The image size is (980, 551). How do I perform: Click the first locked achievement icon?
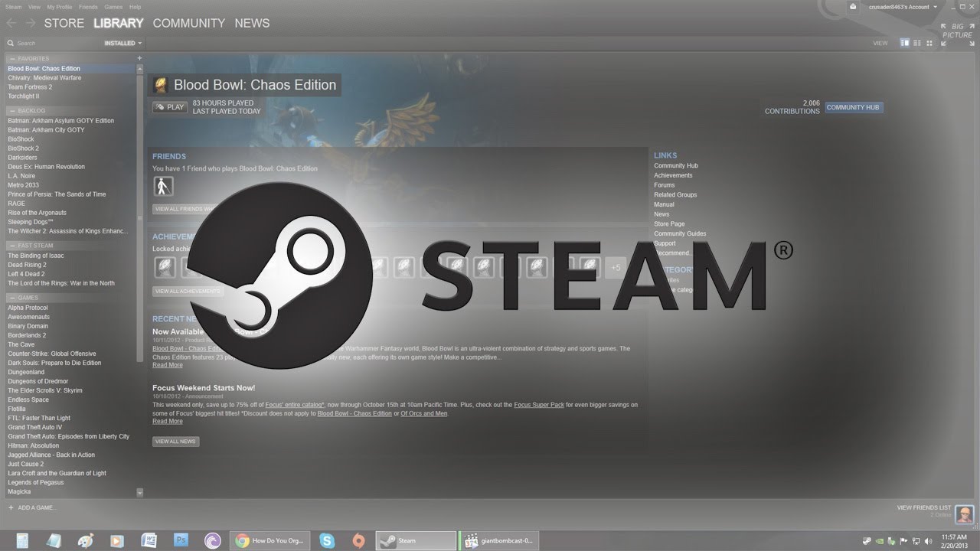tap(165, 267)
